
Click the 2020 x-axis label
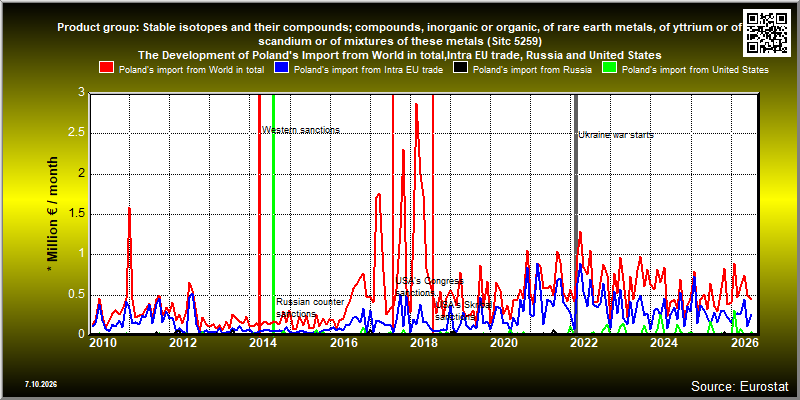(503, 343)
